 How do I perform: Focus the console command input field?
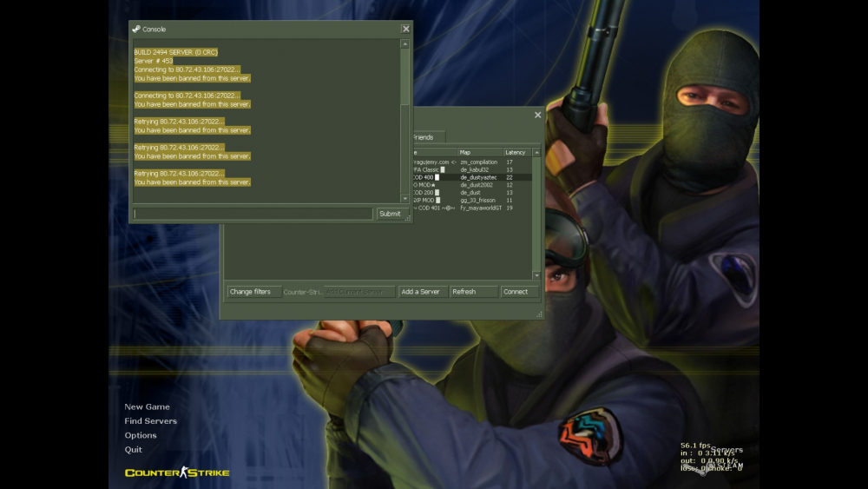point(253,214)
